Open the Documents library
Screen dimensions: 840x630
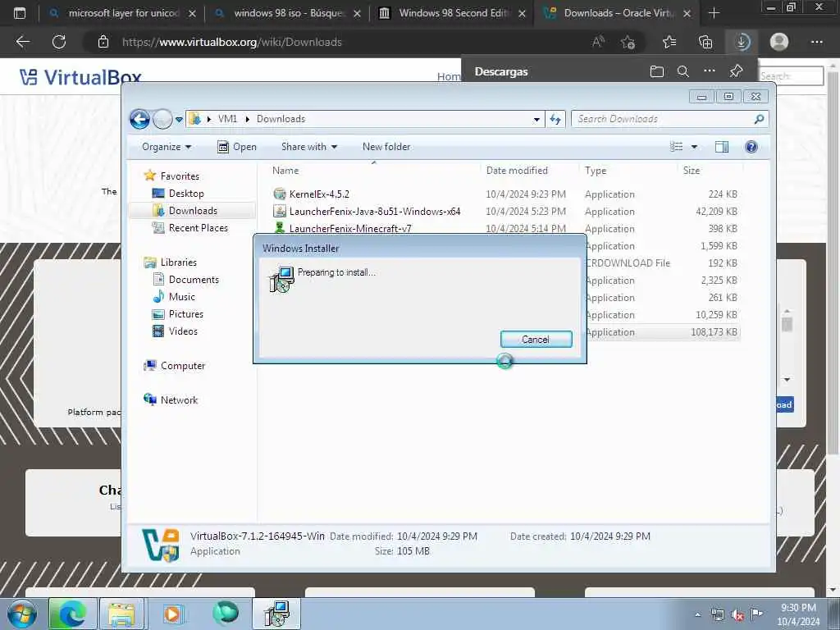click(x=194, y=279)
